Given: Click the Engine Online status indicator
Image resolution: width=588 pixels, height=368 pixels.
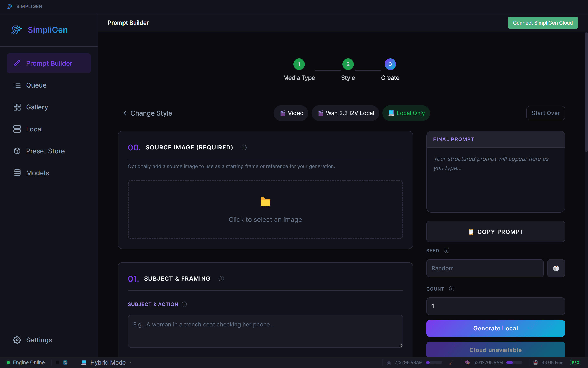Looking at the screenshot, I should [x=25, y=362].
